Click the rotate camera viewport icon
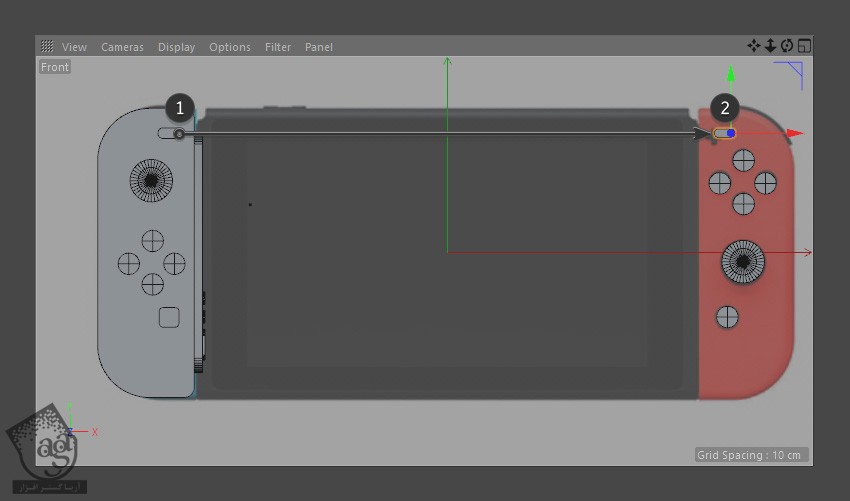 click(x=787, y=46)
